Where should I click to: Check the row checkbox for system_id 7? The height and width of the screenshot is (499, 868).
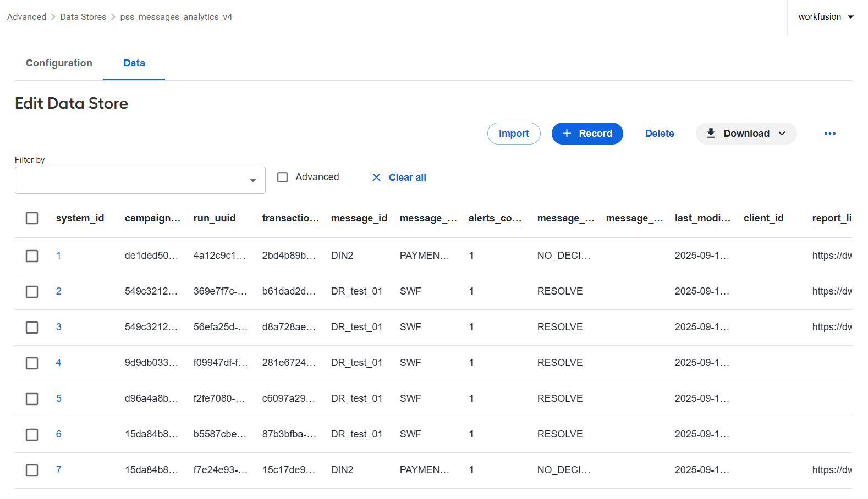pos(32,470)
